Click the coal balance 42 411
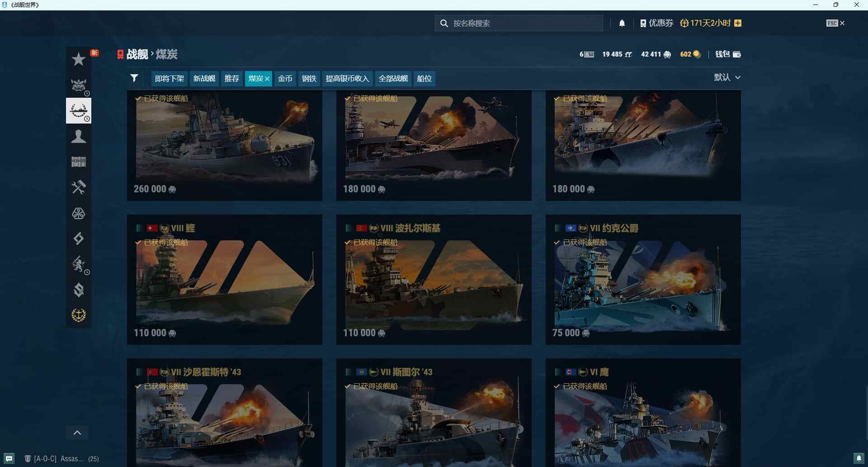The height and width of the screenshot is (467, 868). [x=656, y=54]
